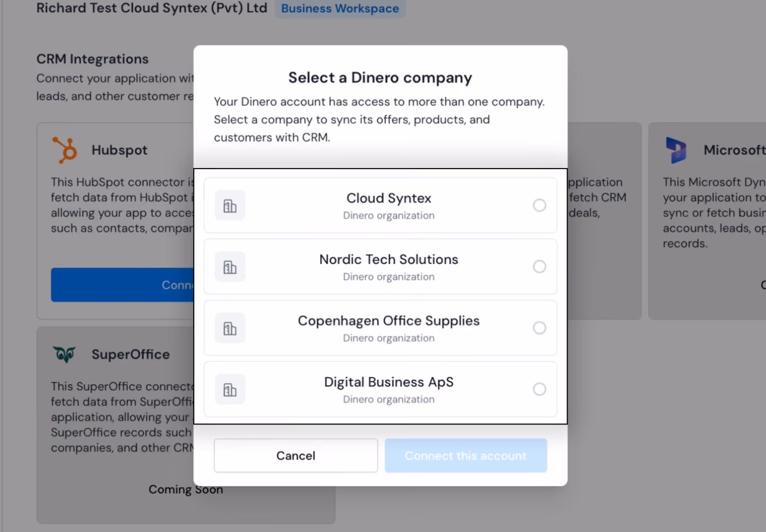
Task: Select the Cloud Syntex radio button
Action: click(x=539, y=205)
